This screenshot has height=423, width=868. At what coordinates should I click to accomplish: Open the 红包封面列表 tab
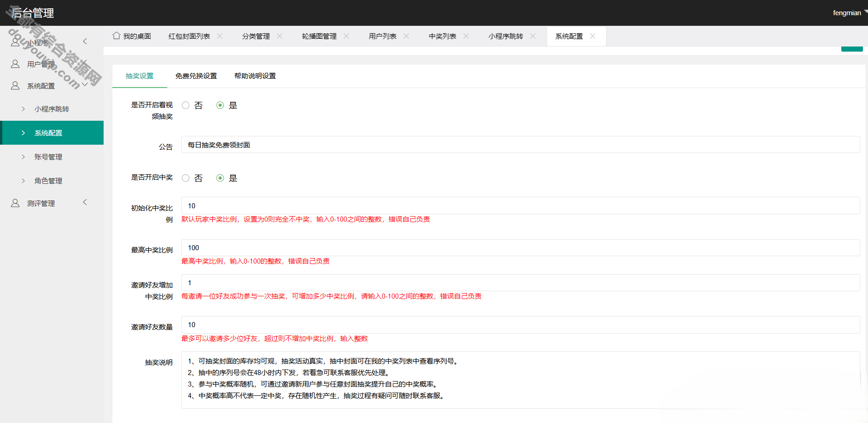click(189, 36)
